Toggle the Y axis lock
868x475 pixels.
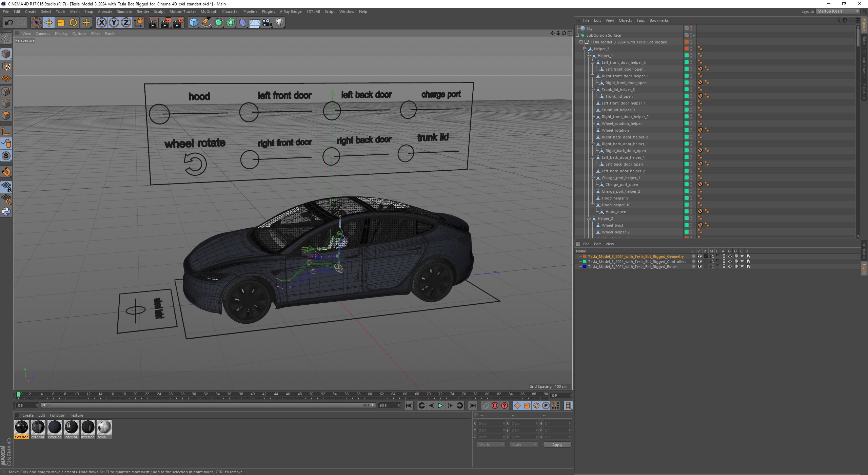(x=114, y=23)
